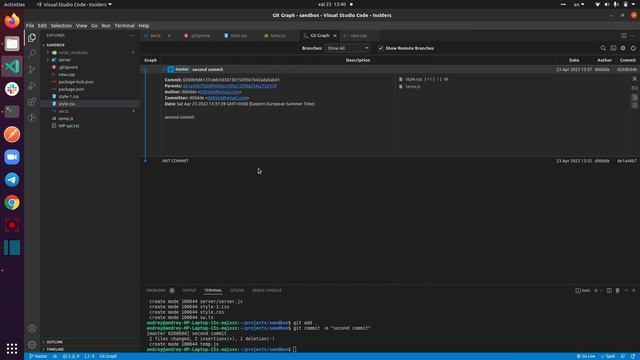Open Zoom from the dock
Viewport: 640px width, 360px height.
12,157
